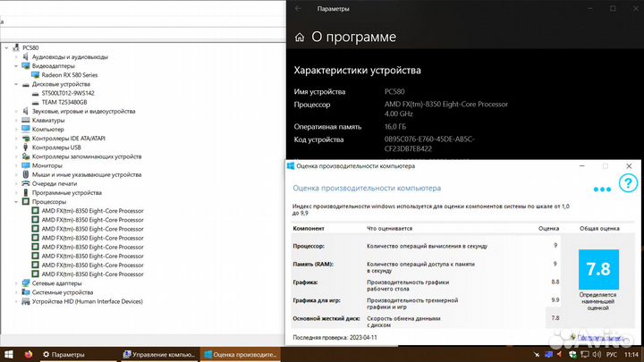Click the Устройства HID icon
644x362 pixels.
click(25, 301)
